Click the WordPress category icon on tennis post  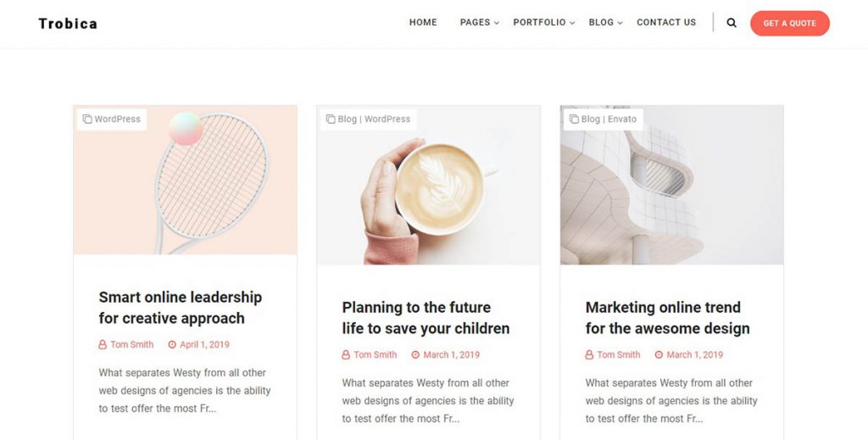pos(86,120)
